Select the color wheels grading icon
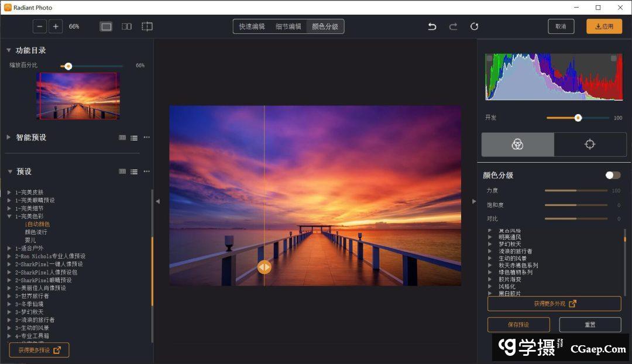Image resolution: width=632 pixels, height=364 pixels. pos(517,145)
